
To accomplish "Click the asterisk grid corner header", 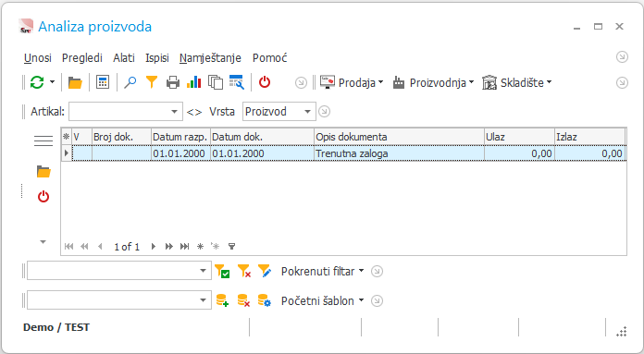I will pyautogui.click(x=67, y=137).
